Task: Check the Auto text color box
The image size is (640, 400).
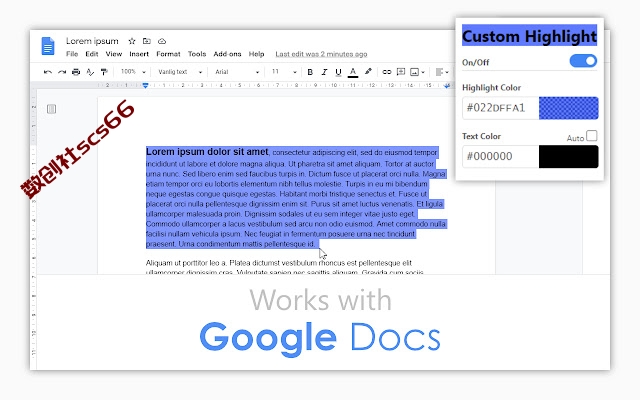Action: point(591,136)
